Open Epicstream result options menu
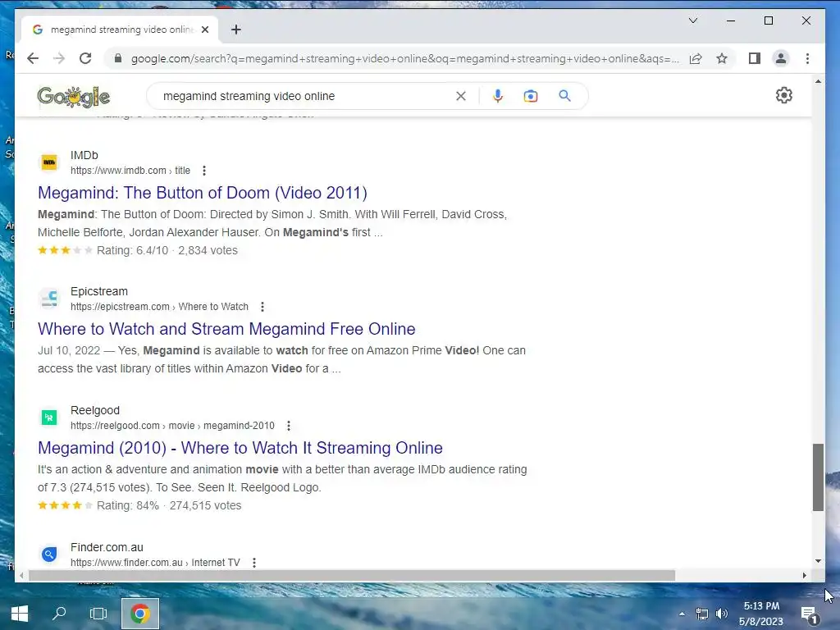The height and width of the screenshot is (630, 840). pyautogui.click(x=262, y=307)
